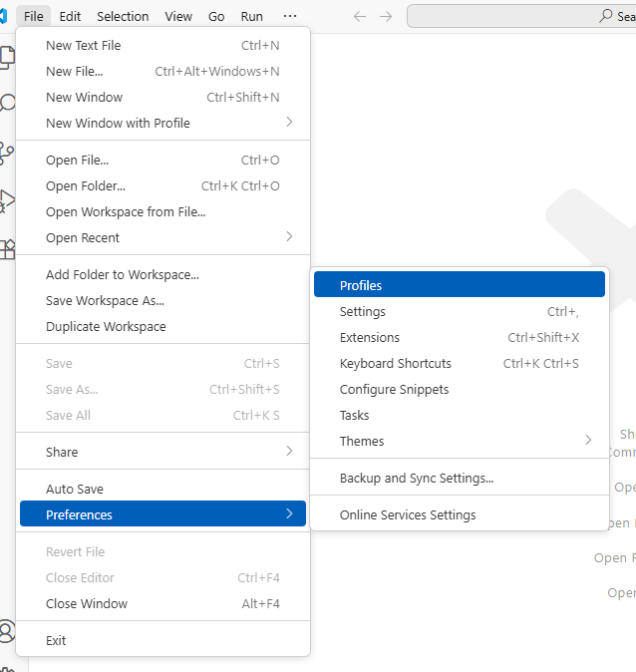
Task: Open the Run and Debug view icon
Action: click(x=7, y=200)
